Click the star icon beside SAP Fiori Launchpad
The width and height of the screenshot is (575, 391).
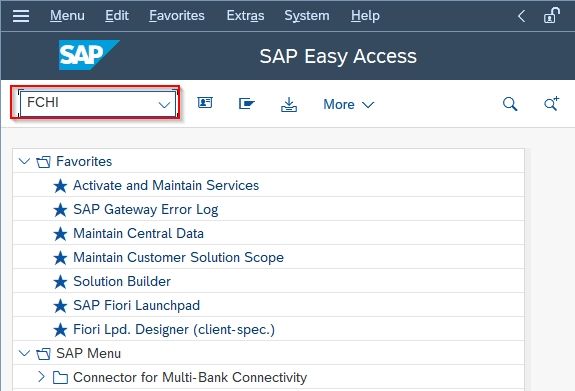60,306
